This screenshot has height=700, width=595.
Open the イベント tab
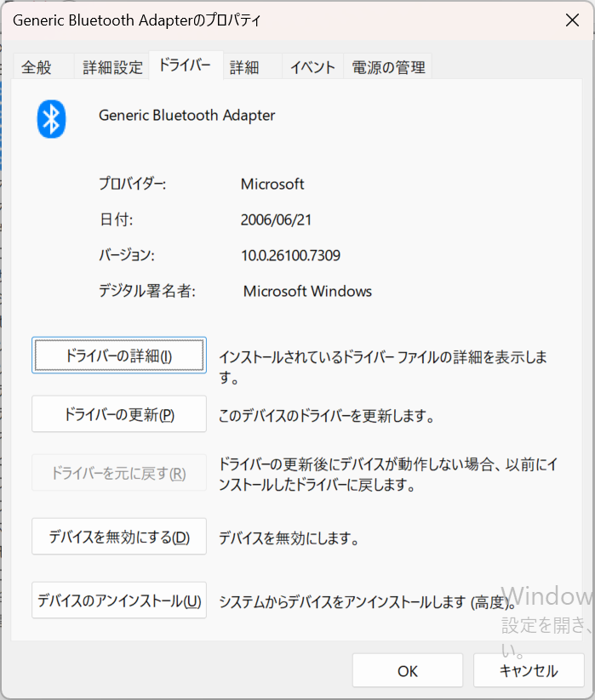point(312,67)
